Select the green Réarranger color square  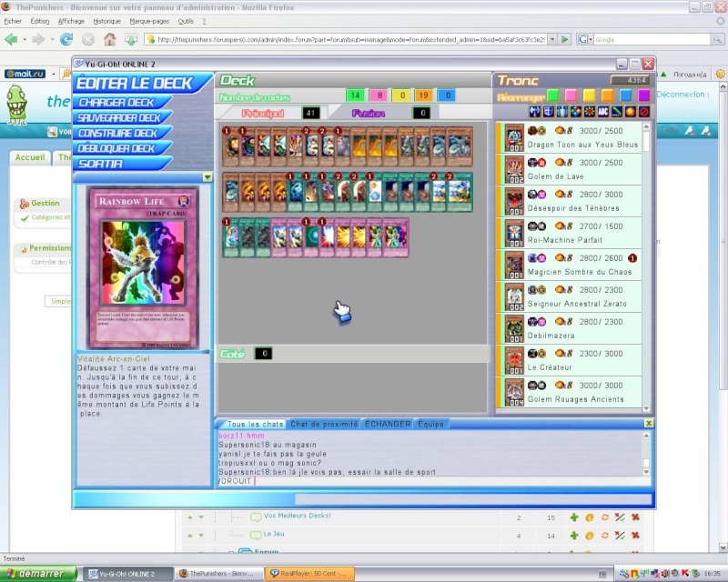[x=553, y=95]
